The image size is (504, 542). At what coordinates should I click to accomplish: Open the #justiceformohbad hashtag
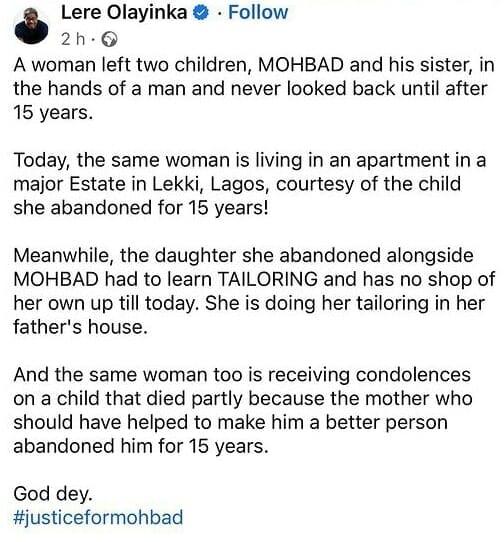tap(98, 518)
